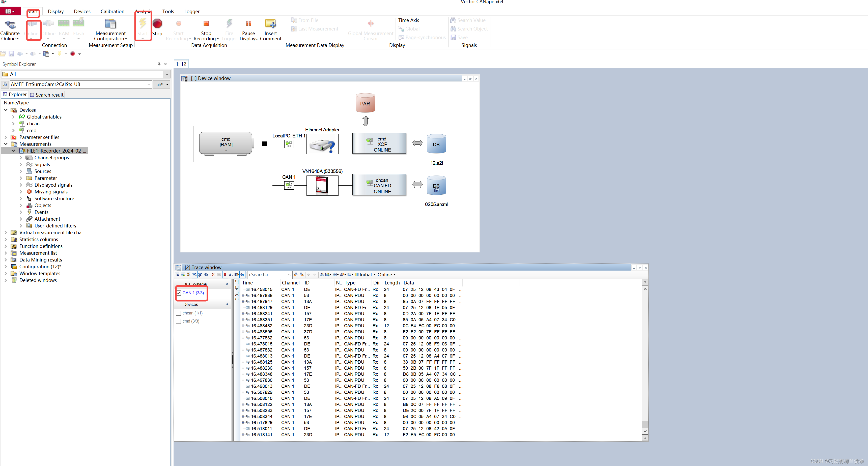Open the All filter dropdown
The width and height of the screenshot is (868, 466).
pyautogui.click(x=167, y=74)
